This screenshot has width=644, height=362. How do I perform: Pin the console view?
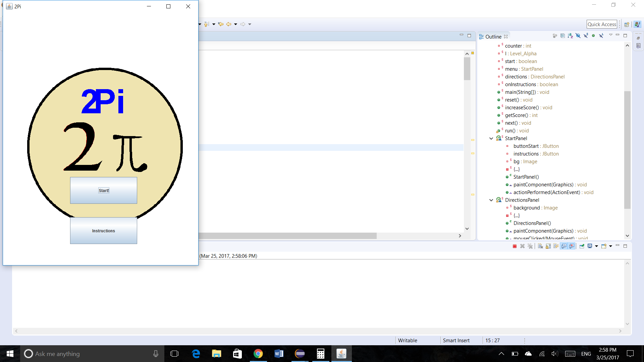click(x=582, y=246)
